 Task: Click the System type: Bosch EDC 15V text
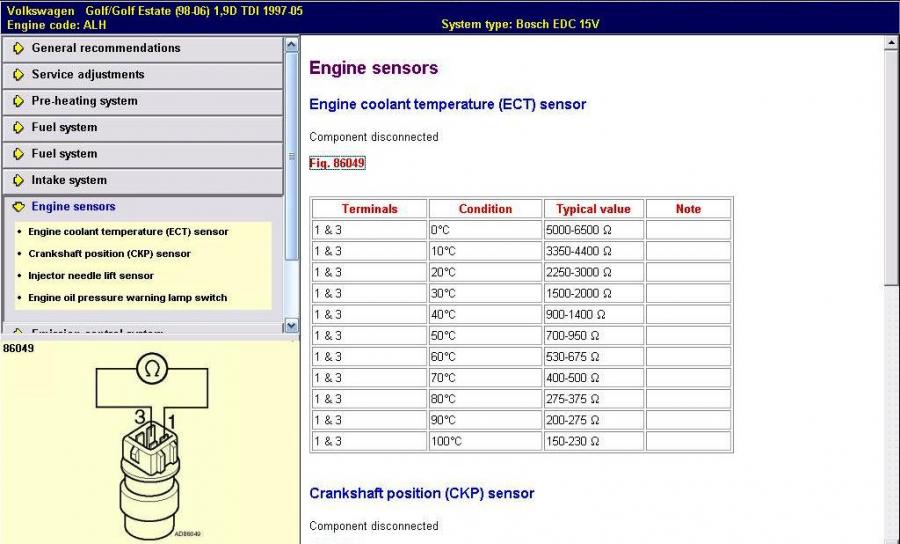click(x=520, y=24)
